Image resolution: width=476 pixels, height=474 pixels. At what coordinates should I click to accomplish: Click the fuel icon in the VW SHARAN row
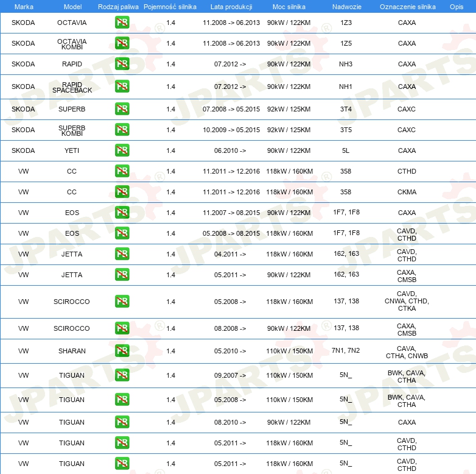[122, 351]
